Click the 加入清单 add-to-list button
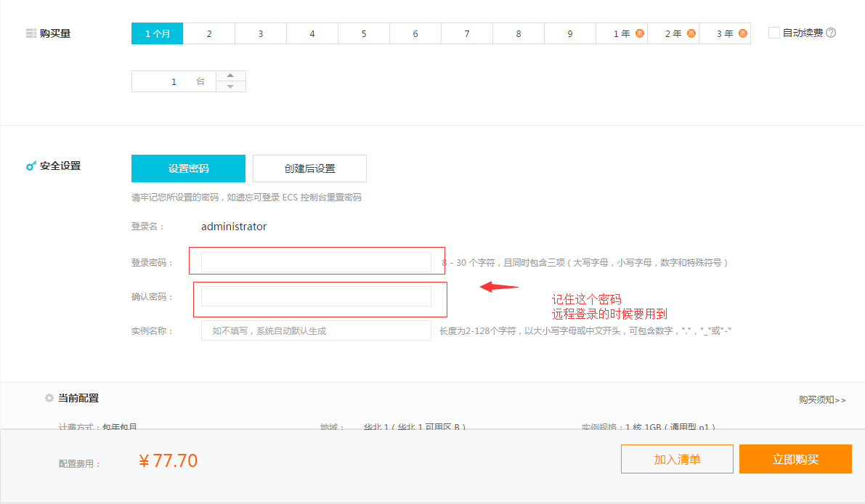The height and width of the screenshot is (504, 865). [677, 458]
